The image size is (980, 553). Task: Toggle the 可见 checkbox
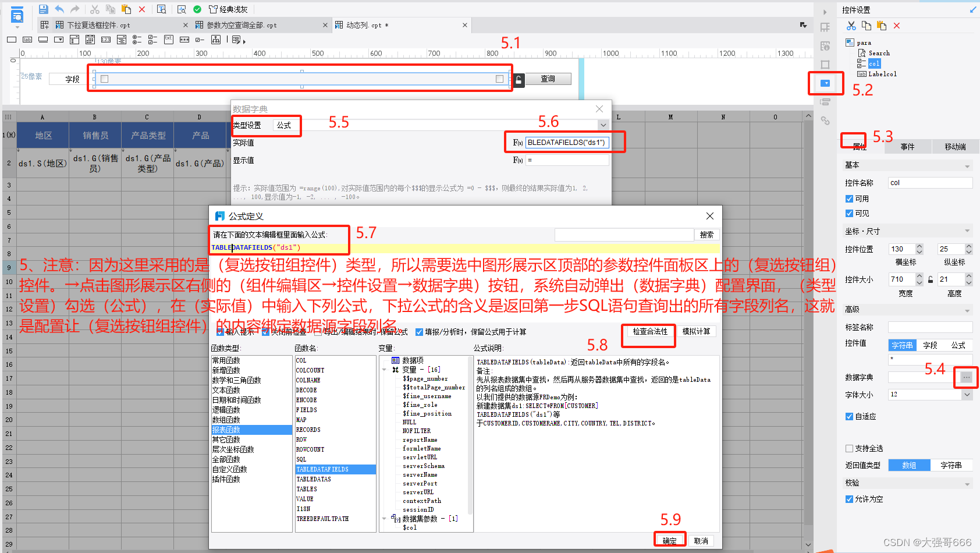(849, 213)
